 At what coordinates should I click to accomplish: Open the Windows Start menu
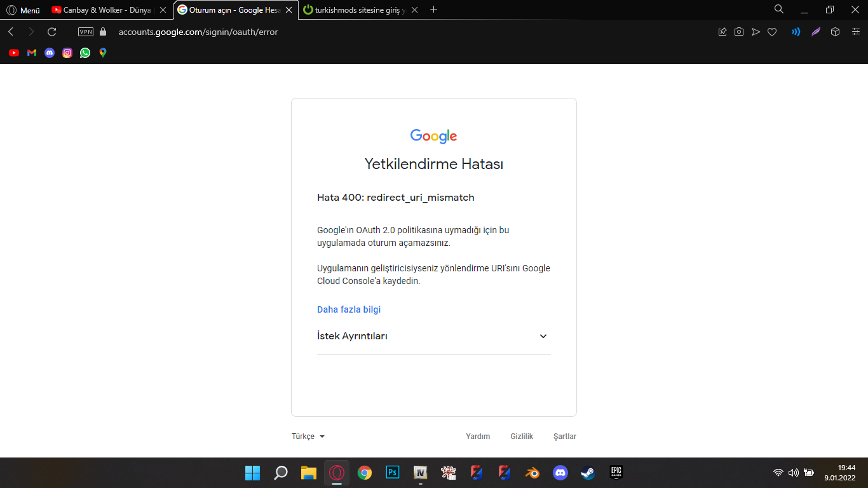point(253,473)
